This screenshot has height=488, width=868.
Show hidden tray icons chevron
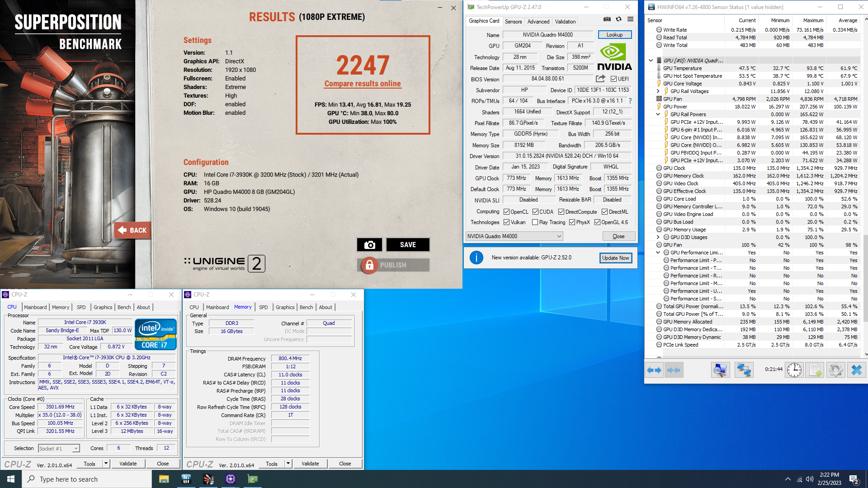click(788, 479)
